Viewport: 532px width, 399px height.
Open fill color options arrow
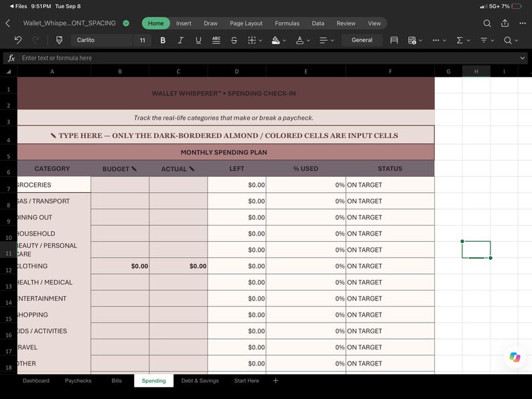coord(284,40)
